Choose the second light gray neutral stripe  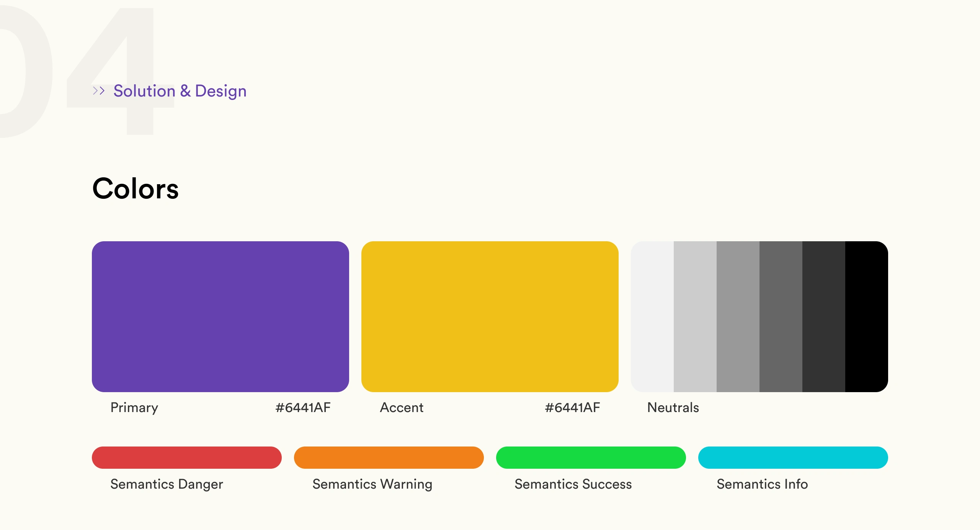(x=695, y=316)
